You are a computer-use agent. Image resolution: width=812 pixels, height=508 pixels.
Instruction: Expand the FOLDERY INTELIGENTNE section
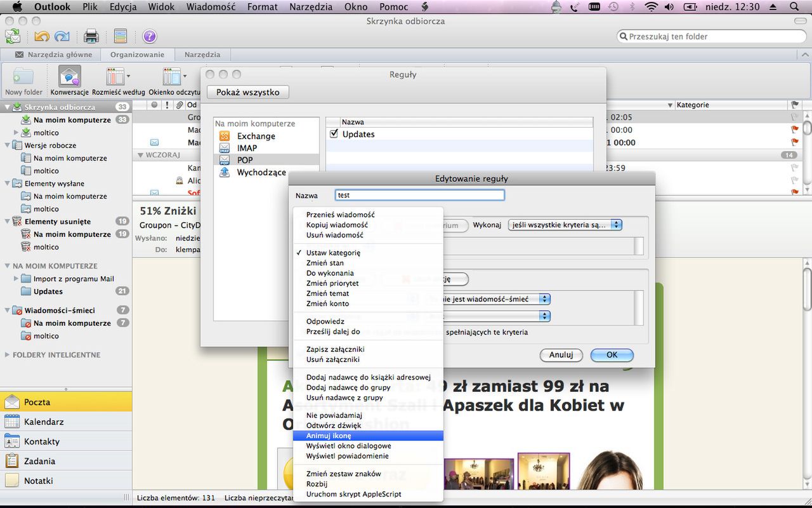point(8,355)
